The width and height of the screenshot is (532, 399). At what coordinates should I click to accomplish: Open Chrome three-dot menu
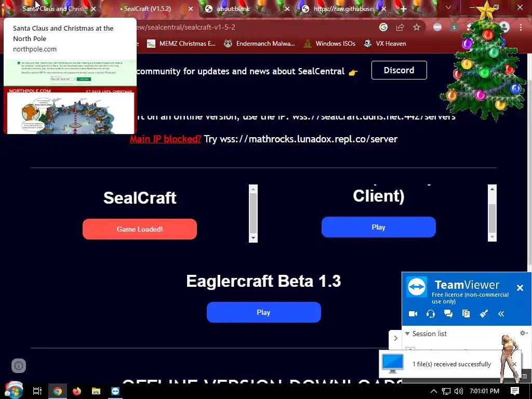(521, 27)
